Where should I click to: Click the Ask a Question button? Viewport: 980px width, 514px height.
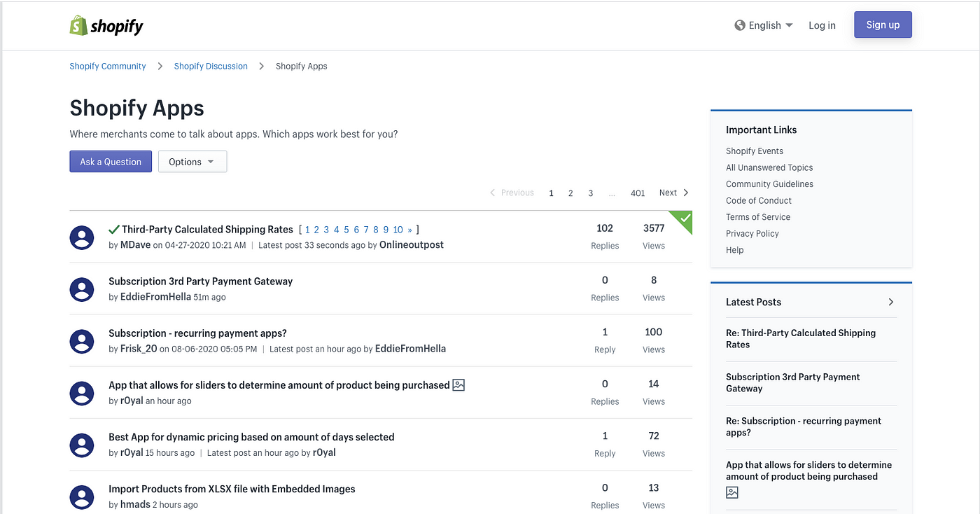(x=111, y=162)
